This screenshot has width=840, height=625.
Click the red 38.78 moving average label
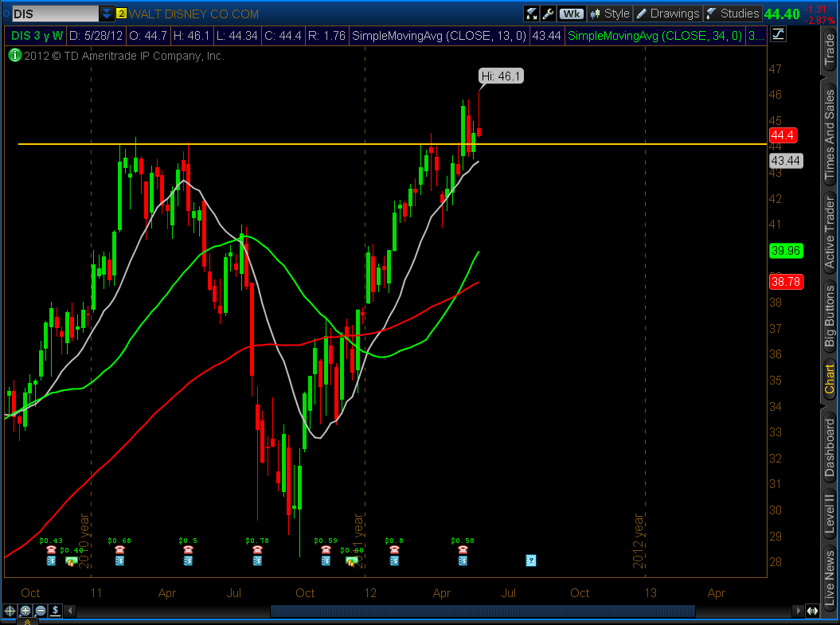(x=786, y=282)
